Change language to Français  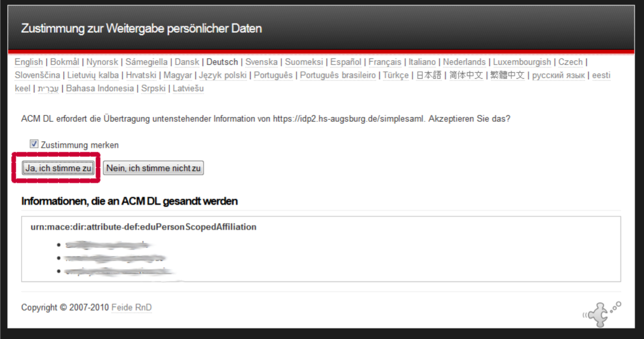point(385,62)
